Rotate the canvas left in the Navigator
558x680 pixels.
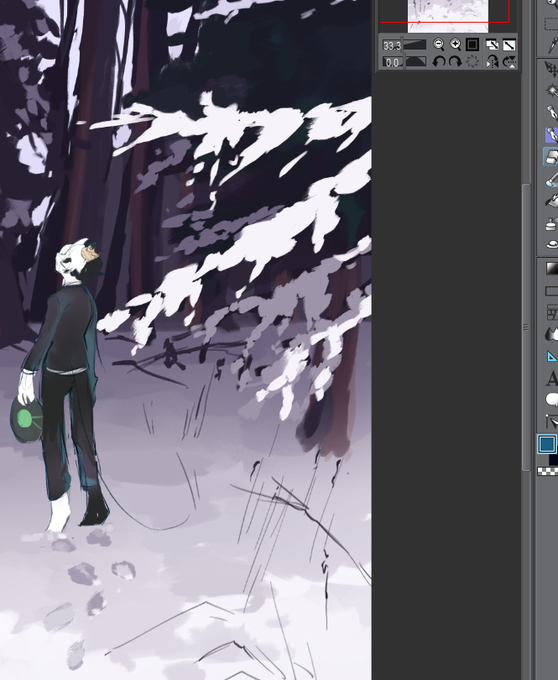tap(439, 62)
